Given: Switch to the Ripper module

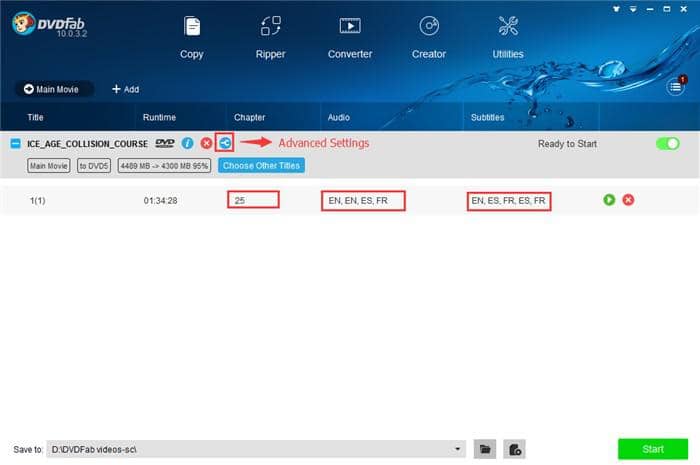Looking at the screenshot, I should [270, 38].
